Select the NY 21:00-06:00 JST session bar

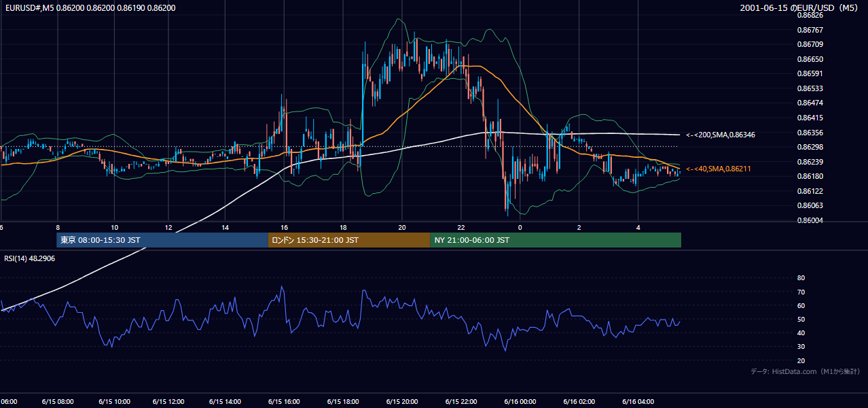[x=556, y=240]
